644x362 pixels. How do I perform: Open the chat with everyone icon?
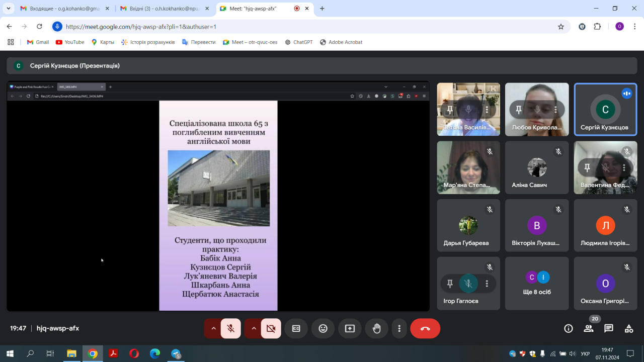[x=609, y=328]
